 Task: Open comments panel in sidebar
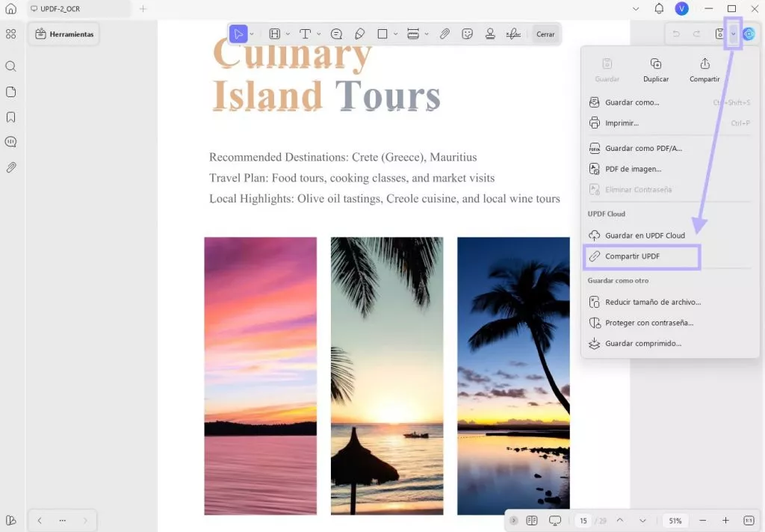(x=10, y=142)
